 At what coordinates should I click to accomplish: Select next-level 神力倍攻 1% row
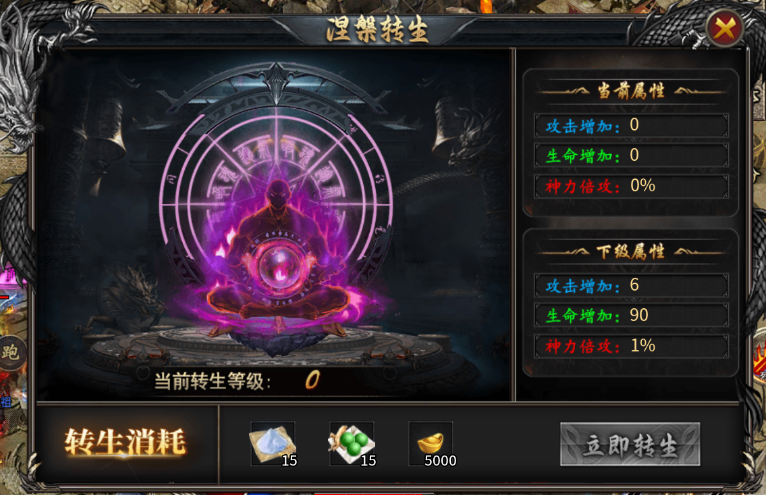[631, 346]
